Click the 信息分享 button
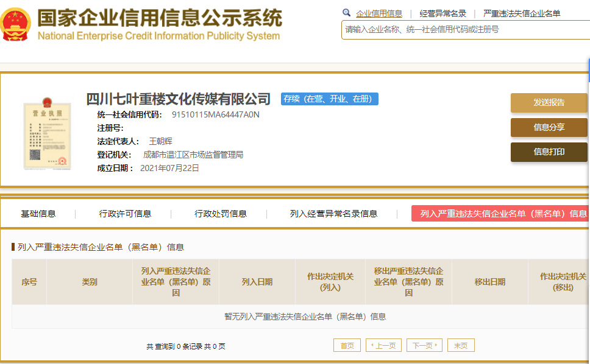 coord(549,127)
